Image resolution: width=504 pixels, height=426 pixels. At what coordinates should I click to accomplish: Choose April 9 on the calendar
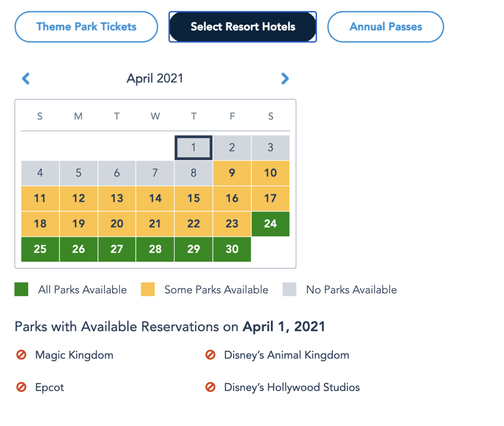pos(232,173)
